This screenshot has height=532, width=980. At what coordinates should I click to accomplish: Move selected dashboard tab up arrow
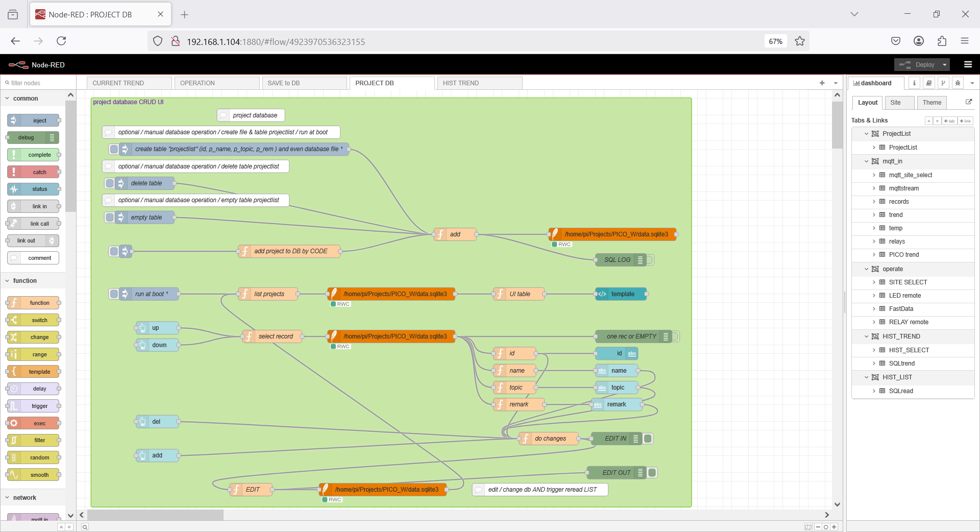pos(929,121)
